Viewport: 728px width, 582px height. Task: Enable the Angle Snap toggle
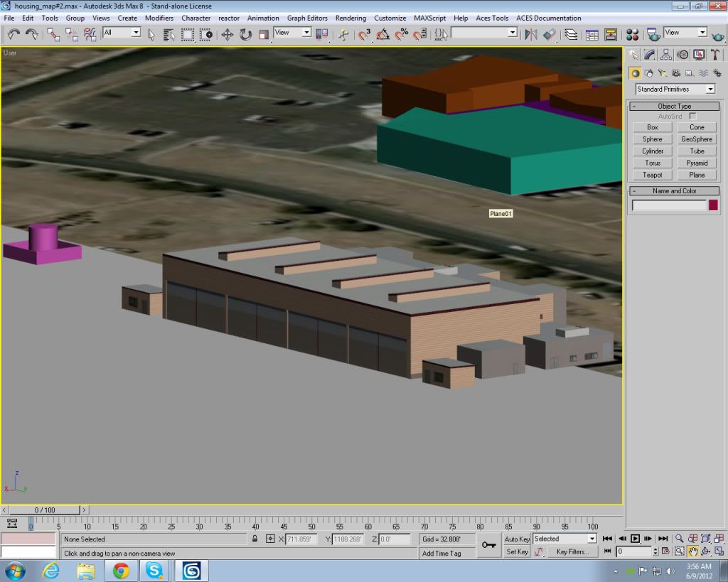382,33
